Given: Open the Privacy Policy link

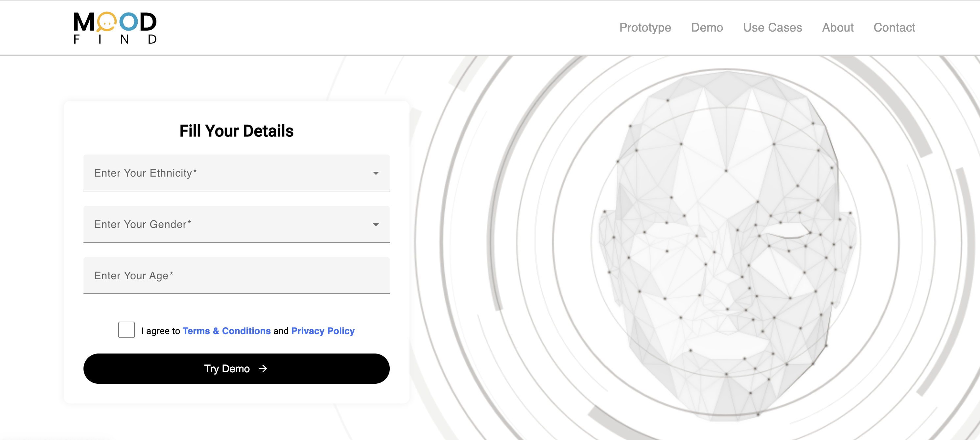Looking at the screenshot, I should [323, 331].
